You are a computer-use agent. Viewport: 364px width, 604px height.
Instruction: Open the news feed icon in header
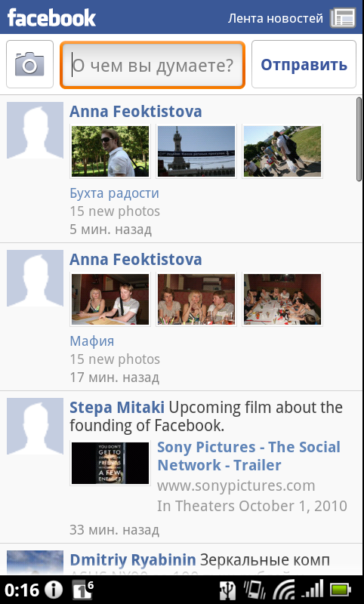[342, 17]
